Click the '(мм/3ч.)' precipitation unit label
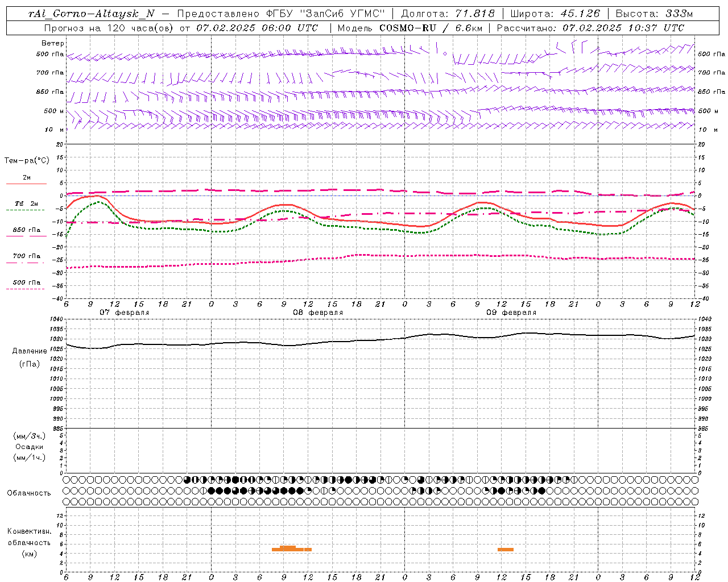The image size is (728, 582). tap(30, 436)
